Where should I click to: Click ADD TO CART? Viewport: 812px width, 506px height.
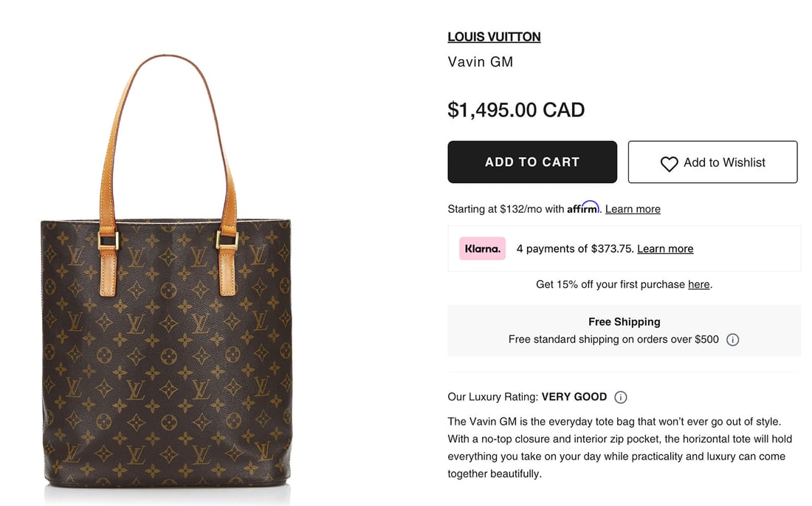tap(532, 161)
